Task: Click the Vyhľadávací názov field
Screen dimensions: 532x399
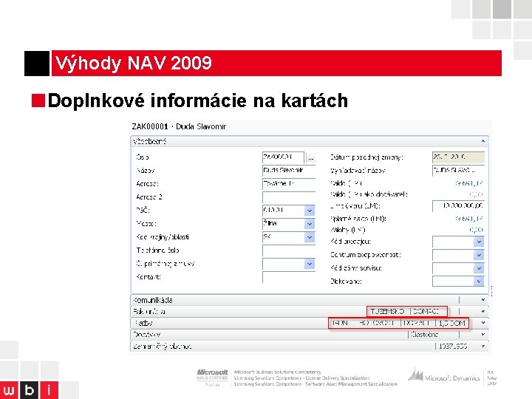Action: (x=458, y=171)
